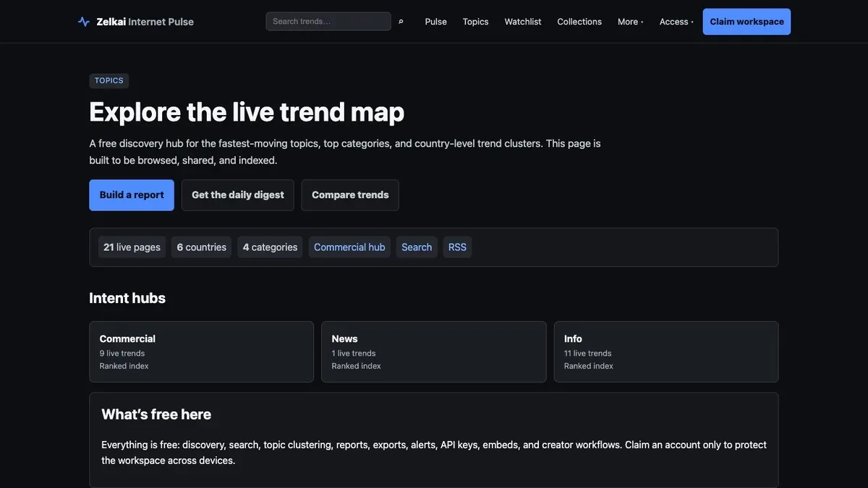Click the search magnifier icon button

(401, 22)
